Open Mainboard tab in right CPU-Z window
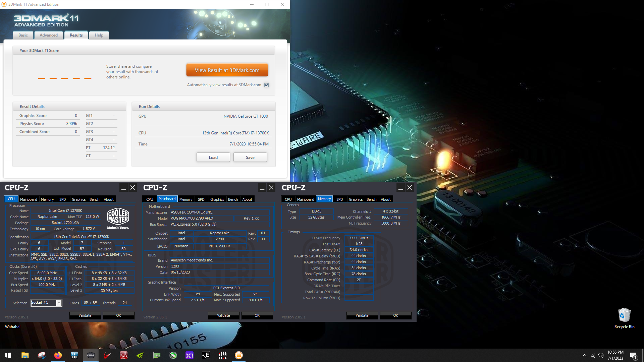This screenshot has height=362, width=644. (306, 199)
